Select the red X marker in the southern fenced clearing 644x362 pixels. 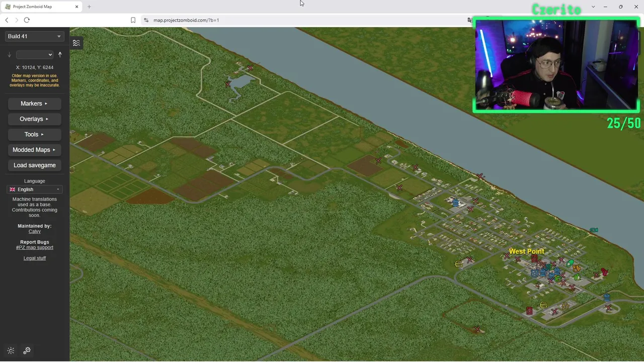[x=477, y=329]
